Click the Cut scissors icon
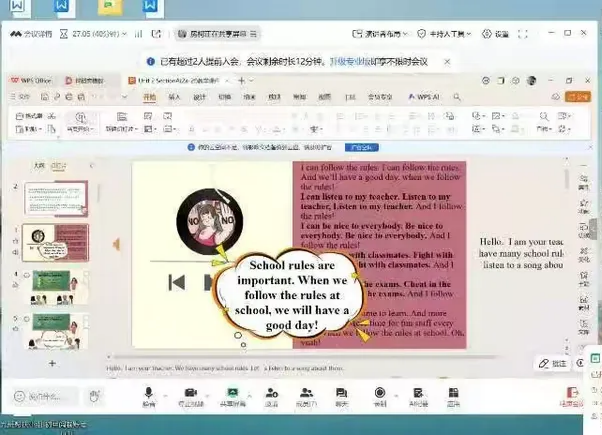This screenshot has width=602, height=435. pos(52,116)
